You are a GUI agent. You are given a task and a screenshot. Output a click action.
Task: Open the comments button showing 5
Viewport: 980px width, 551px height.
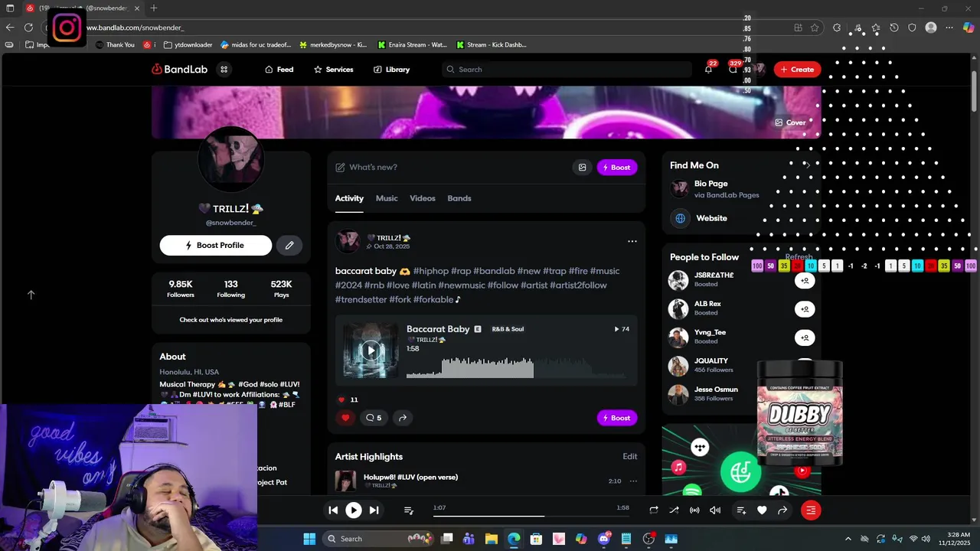click(374, 418)
